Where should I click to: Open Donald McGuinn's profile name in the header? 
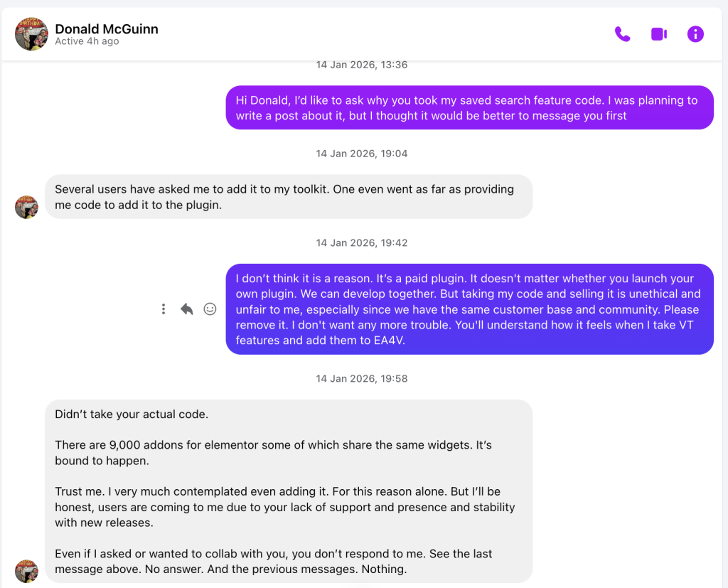[107, 29]
